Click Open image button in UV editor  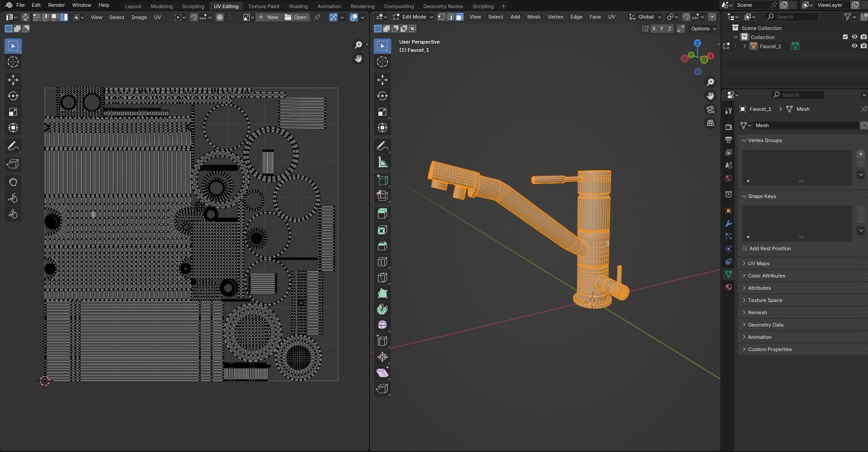(x=296, y=17)
